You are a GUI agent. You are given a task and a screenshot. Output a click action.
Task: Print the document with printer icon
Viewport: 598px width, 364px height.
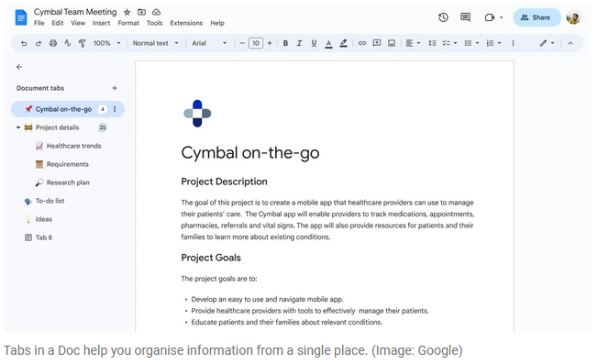point(53,43)
